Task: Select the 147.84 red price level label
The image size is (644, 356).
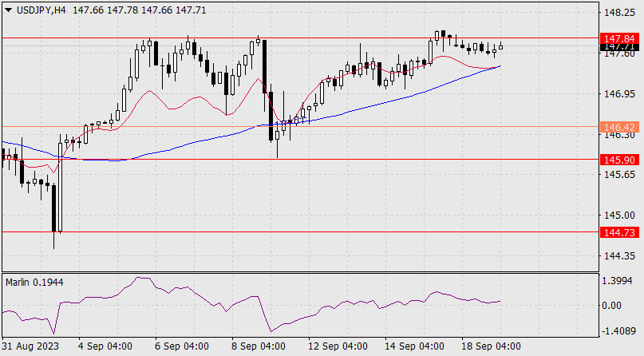Action: point(619,38)
